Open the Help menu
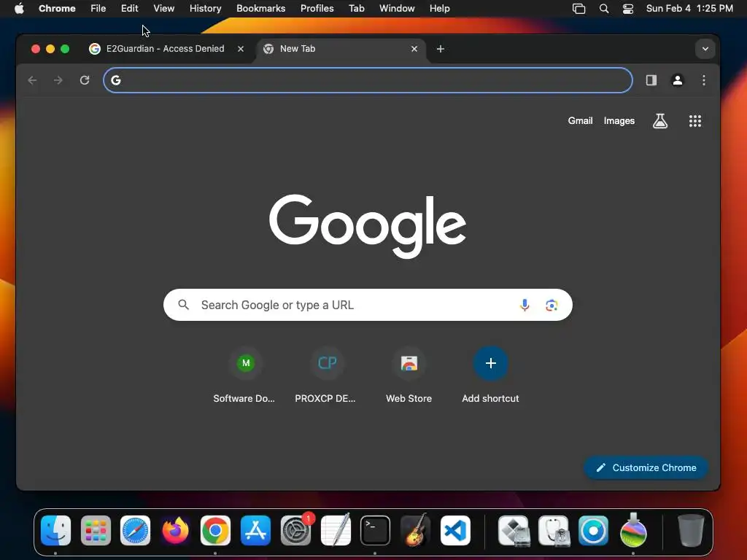The image size is (747, 560). coord(439,9)
